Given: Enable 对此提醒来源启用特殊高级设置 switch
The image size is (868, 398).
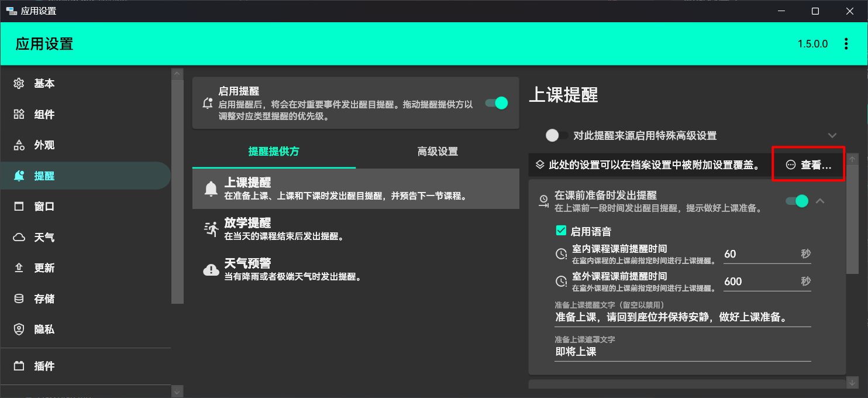Looking at the screenshot, I should point(556,135).
